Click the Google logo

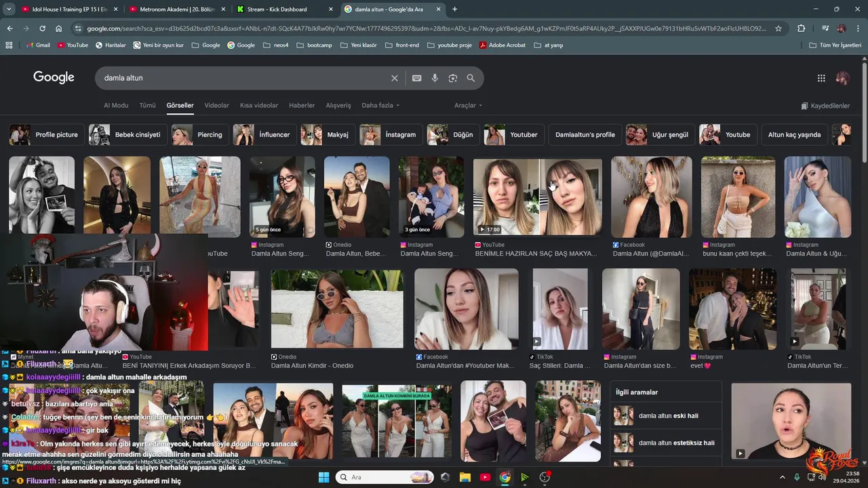tap(54, 77)
